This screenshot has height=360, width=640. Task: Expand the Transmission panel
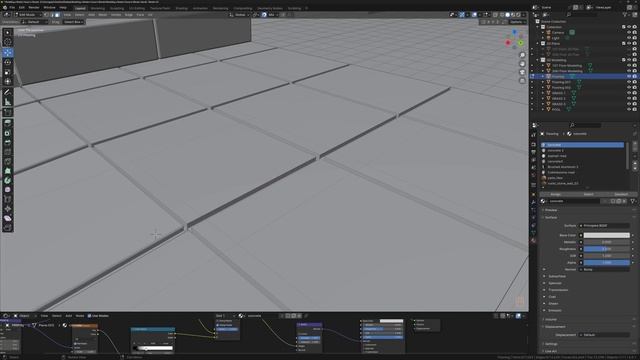(558, 290)
